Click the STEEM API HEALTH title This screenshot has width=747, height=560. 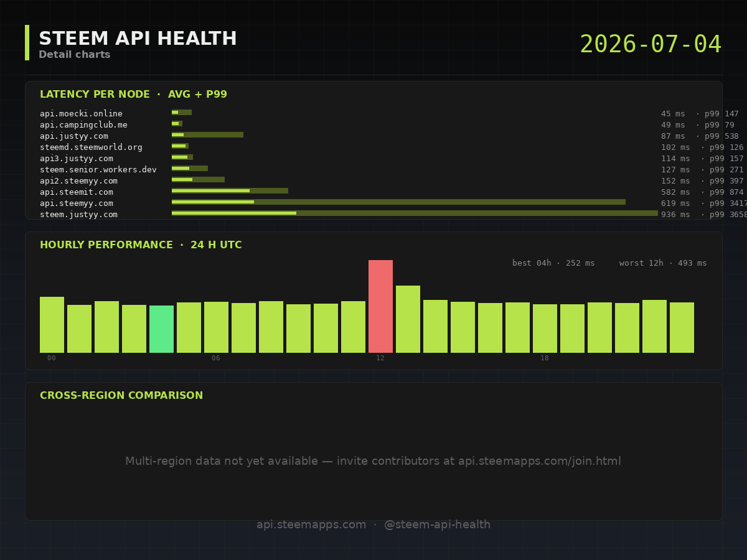138,39
